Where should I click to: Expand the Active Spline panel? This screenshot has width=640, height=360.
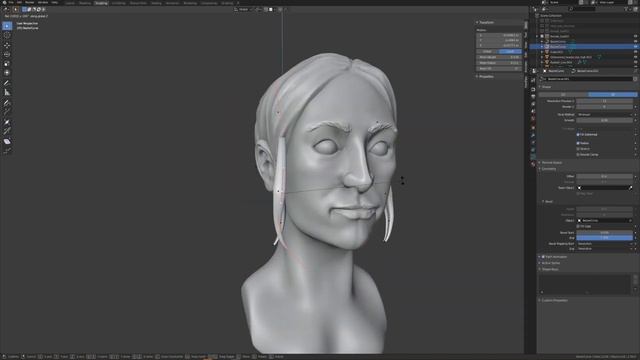tap(550, 263)
